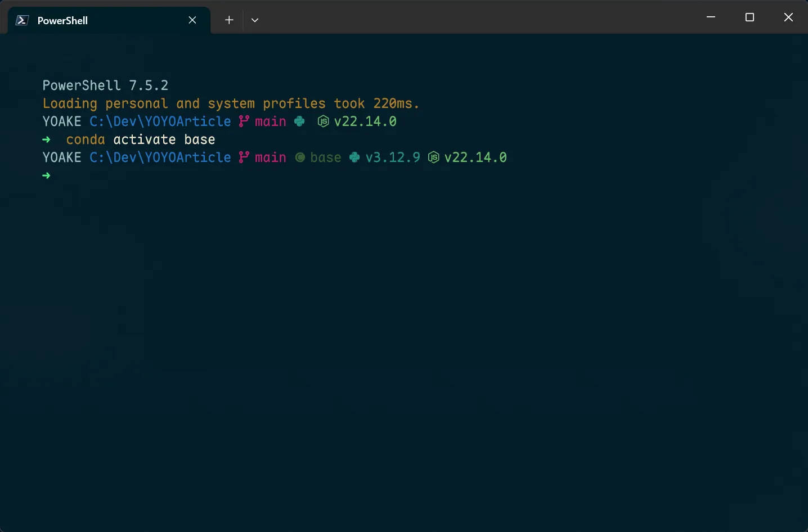Click the 'conda' command word

[86, 139]
